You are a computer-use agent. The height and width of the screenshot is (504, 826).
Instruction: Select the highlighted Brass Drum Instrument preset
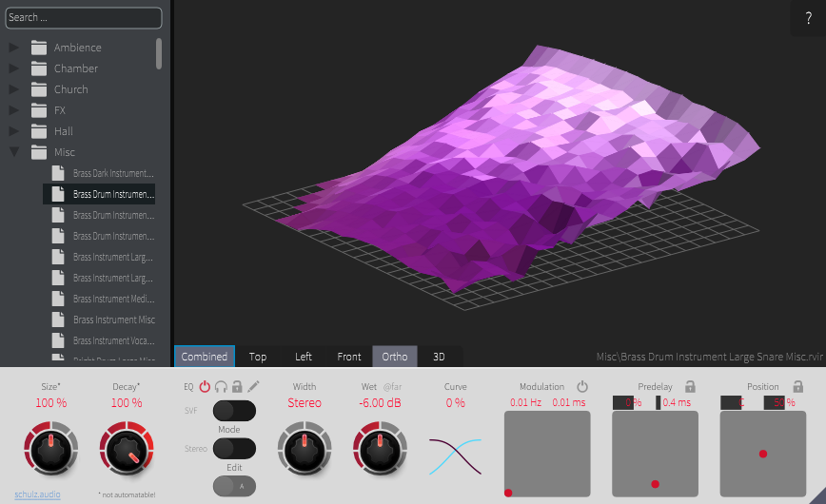tap(99, 194)
